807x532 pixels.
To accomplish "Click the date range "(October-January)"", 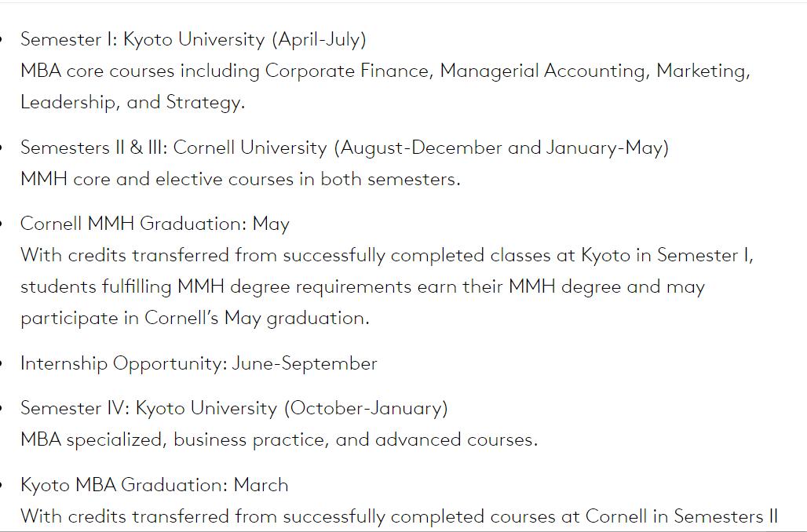I will pyautogui.click(x=366, y=408).
